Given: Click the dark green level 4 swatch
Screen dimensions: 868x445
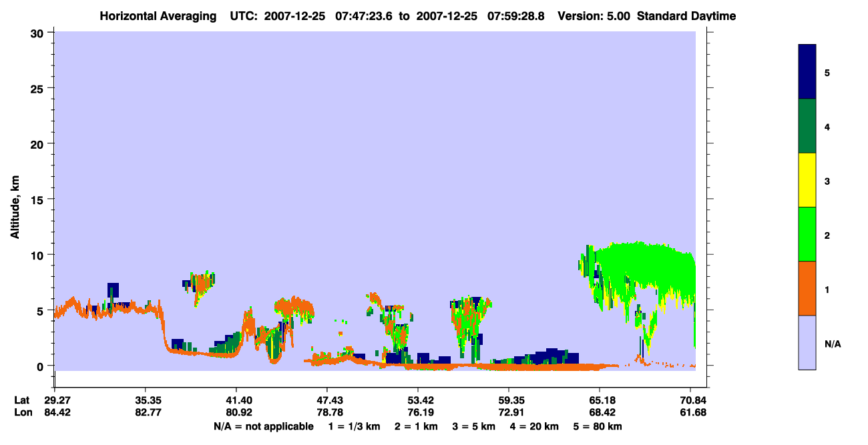Looking at the screenshot, I should (807, 126).
